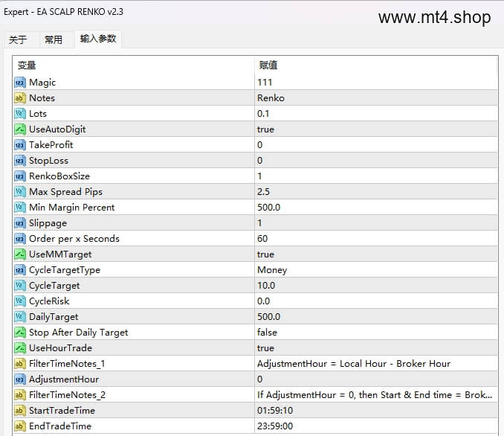Select the EndTradeTime variable name
Image resolution: width=504 pixels, height=436 pixels.
coord(60,426)
